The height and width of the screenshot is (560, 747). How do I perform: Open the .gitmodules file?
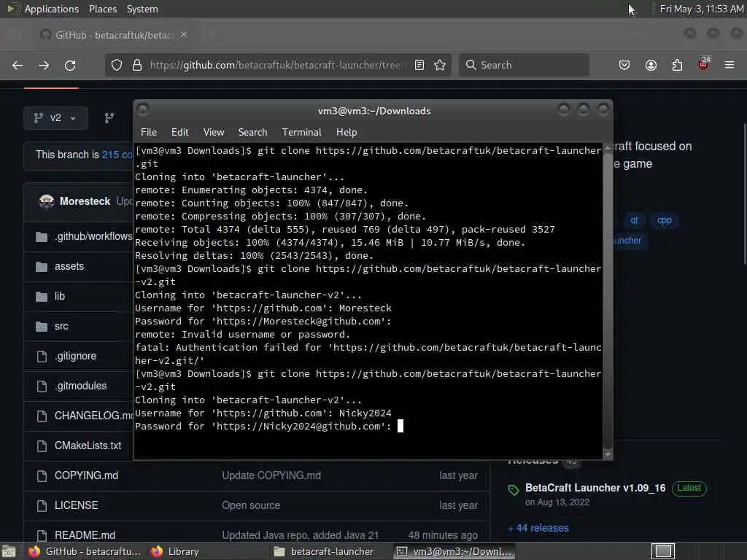pyautogui.click(x=80, y=386)
